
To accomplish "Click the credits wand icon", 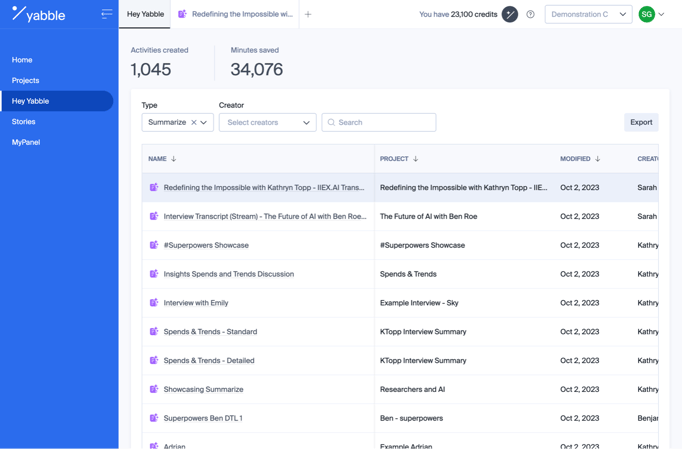I will tap(510, 14).
